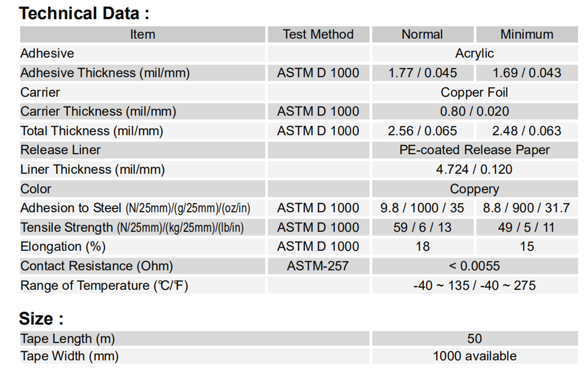Click the Item column header

142,34
